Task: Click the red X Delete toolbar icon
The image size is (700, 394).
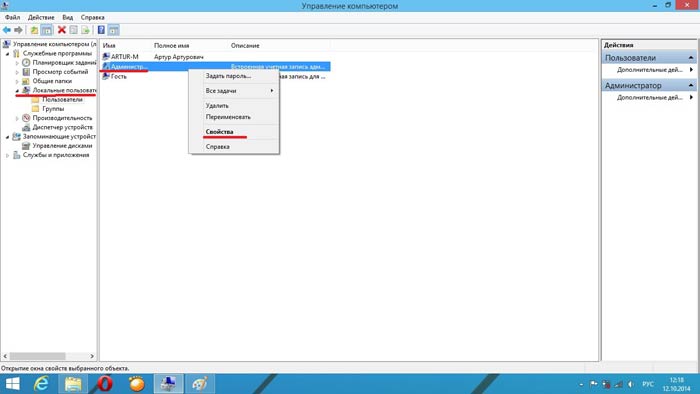Action: [62, 30]
